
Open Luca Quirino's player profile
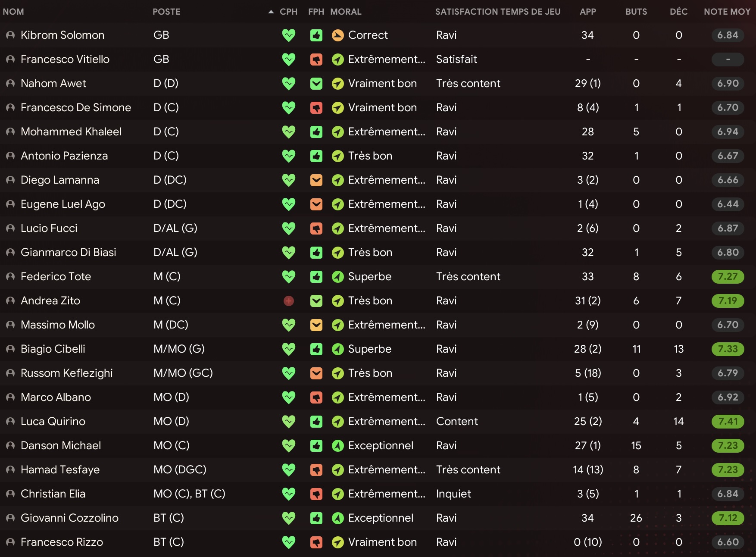point(53,422)
